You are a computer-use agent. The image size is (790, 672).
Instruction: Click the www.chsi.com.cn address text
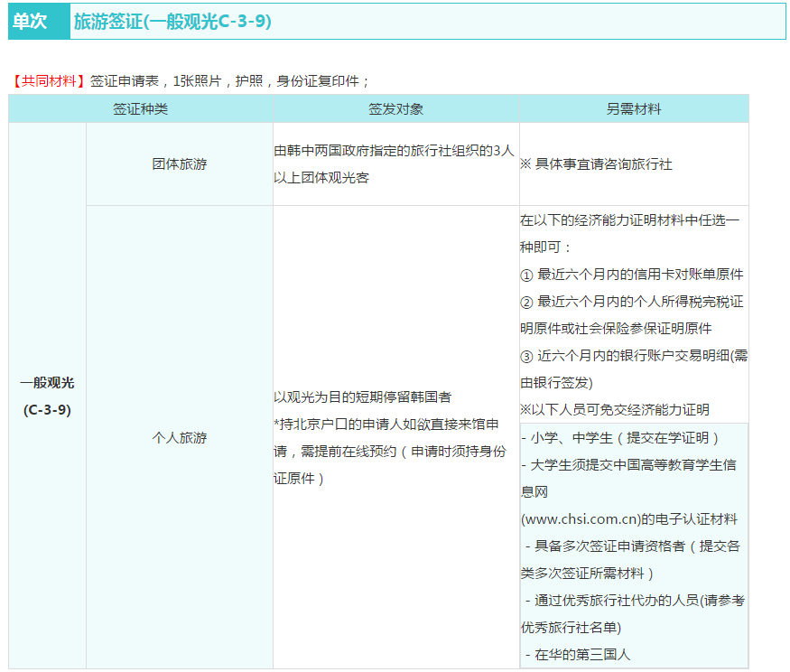coord(580,519)
